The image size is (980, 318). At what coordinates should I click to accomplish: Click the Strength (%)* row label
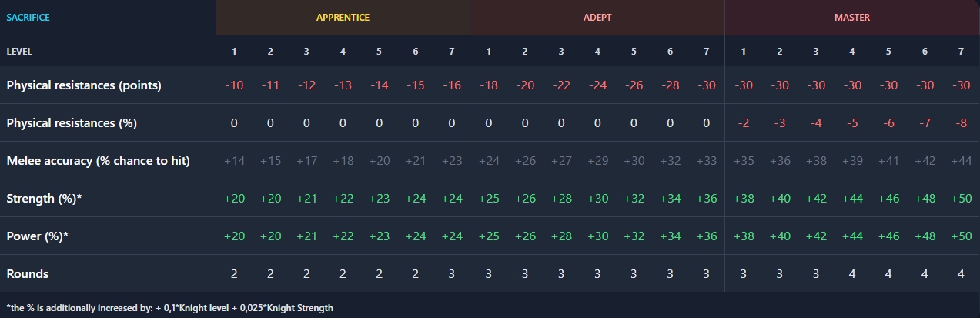point(44,199)
